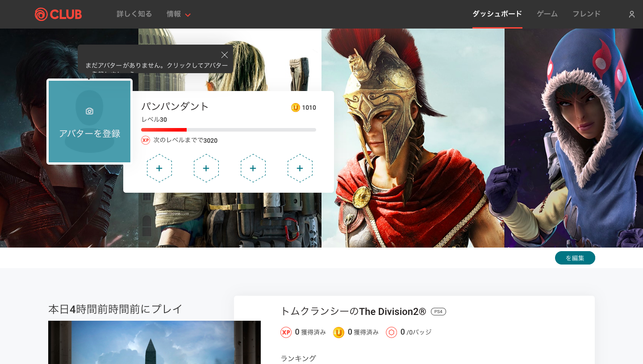Switch to the ゲーム tab
The width and height of the screenshot is (643, 364).
point(547,14)
